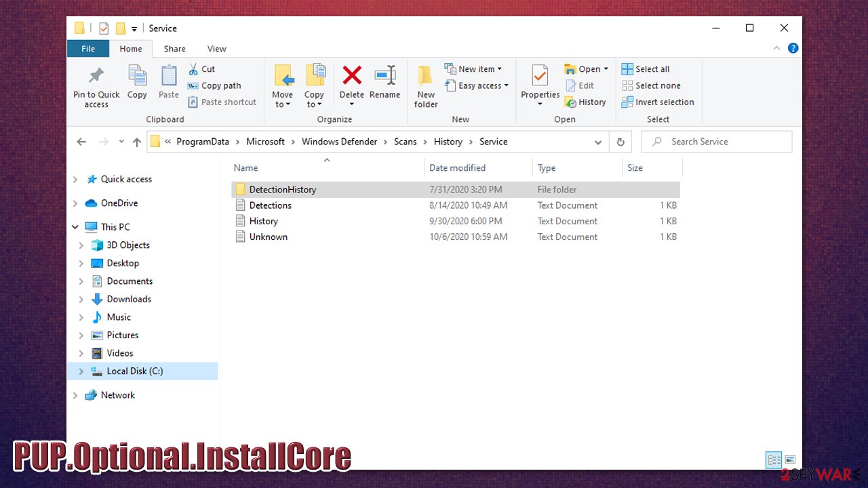The width and height of the screenshot is (868, 488).
Task: Click Select none in ribbon
Action: [651, 86]
